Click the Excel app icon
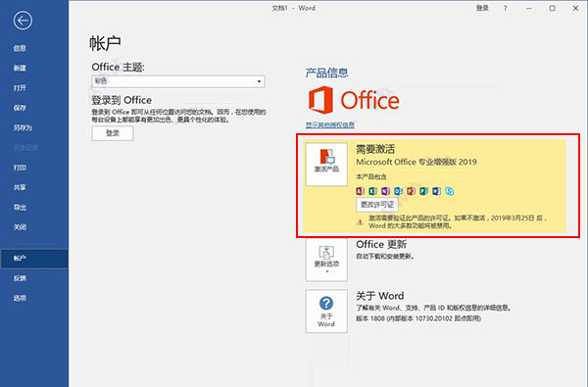 (x=372, y=191)
